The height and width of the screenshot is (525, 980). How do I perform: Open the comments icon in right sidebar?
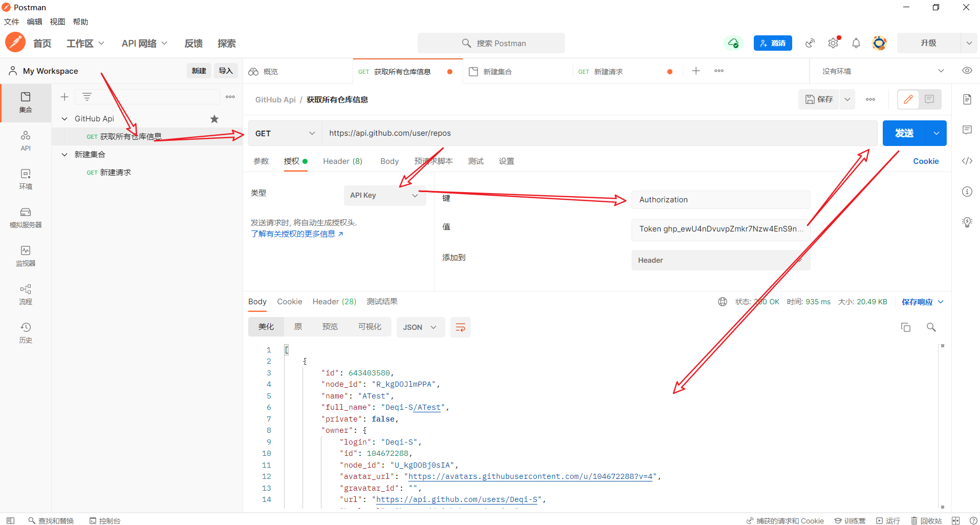[967, 130]
